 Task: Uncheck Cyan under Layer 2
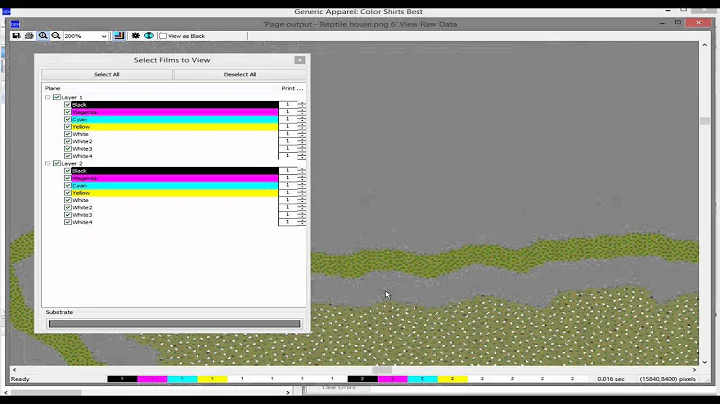coord(68,185)
